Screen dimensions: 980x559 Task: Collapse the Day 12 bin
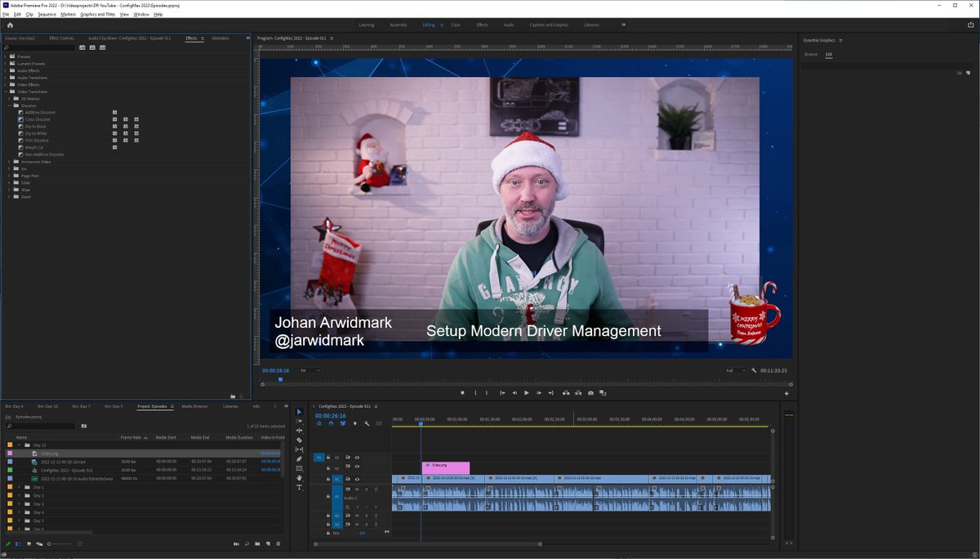pos(19,445)
